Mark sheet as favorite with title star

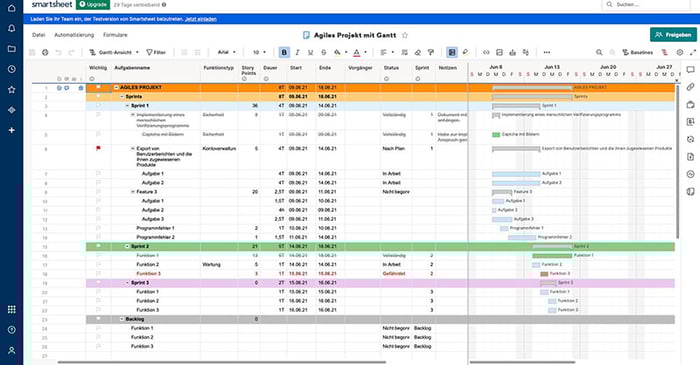[405, 35]
